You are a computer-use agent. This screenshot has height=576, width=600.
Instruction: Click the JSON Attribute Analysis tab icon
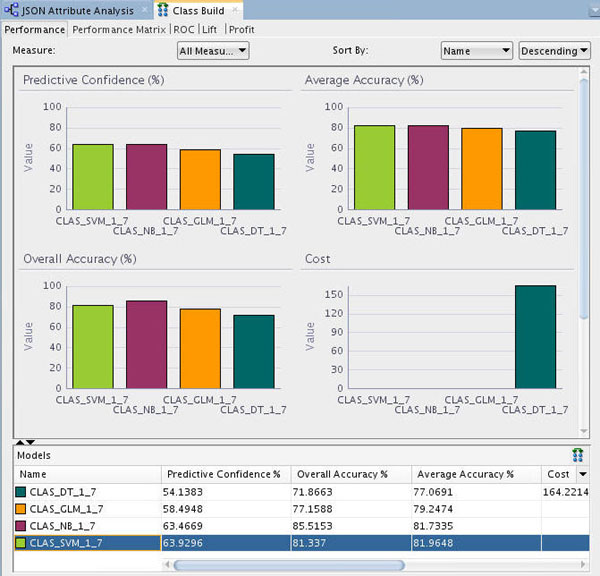pyautogui.click(x=13, y=9)
